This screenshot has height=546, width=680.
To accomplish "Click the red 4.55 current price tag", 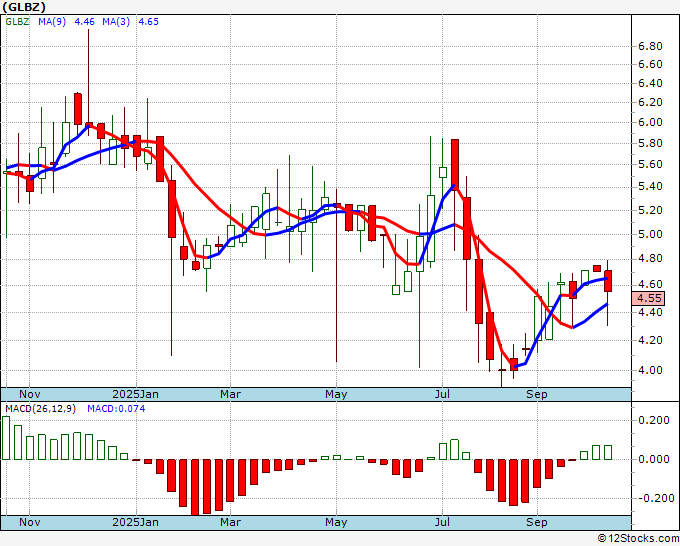I will 649,298.
